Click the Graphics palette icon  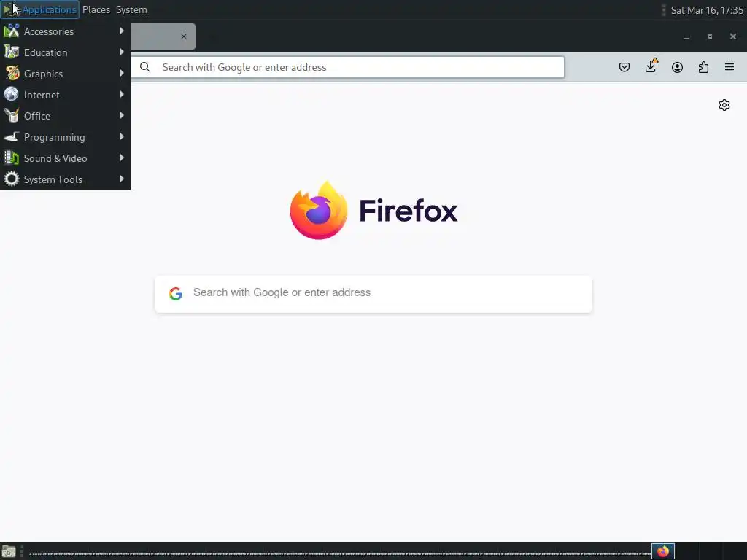[12, 74]
